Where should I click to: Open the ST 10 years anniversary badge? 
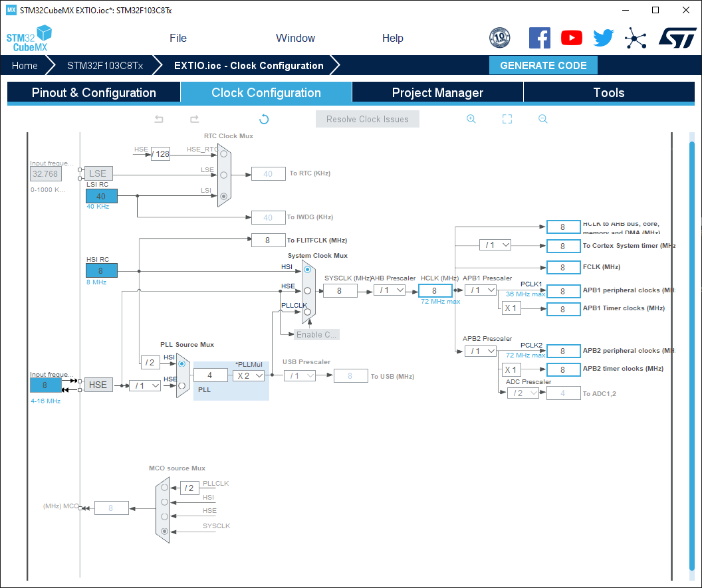pos(500,38)
